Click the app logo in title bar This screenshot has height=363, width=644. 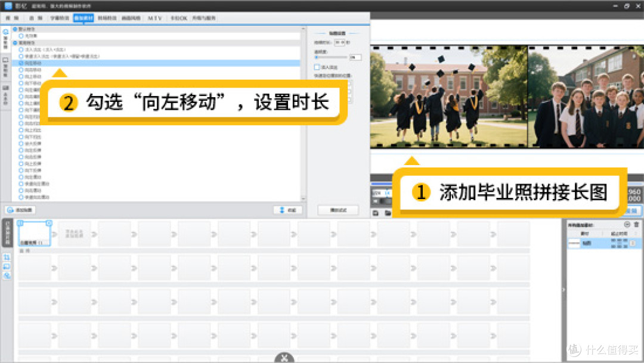point(8,6)
